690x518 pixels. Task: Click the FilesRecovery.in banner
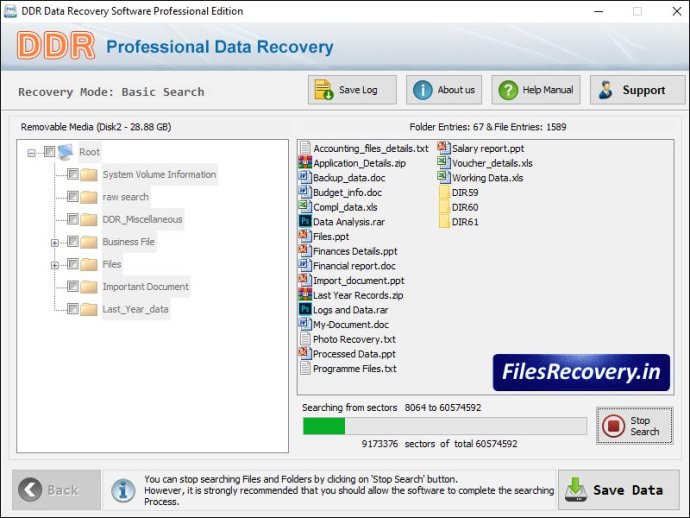click(581, 372)
